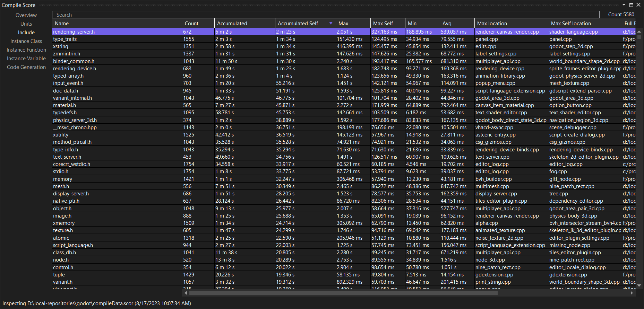Viewport: 644px width, 309px height.
Task: Sort by the Min column header
Action: tap(422, 23)
